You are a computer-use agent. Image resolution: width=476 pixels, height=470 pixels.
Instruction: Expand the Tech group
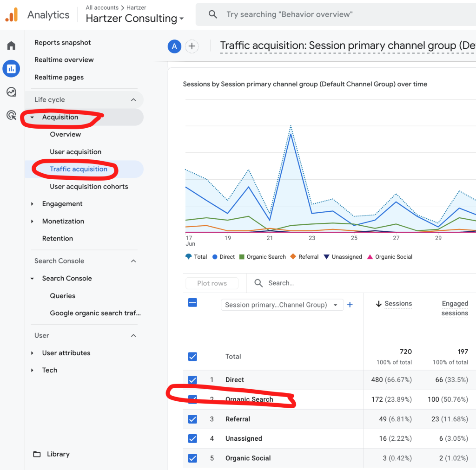(32, 370)
